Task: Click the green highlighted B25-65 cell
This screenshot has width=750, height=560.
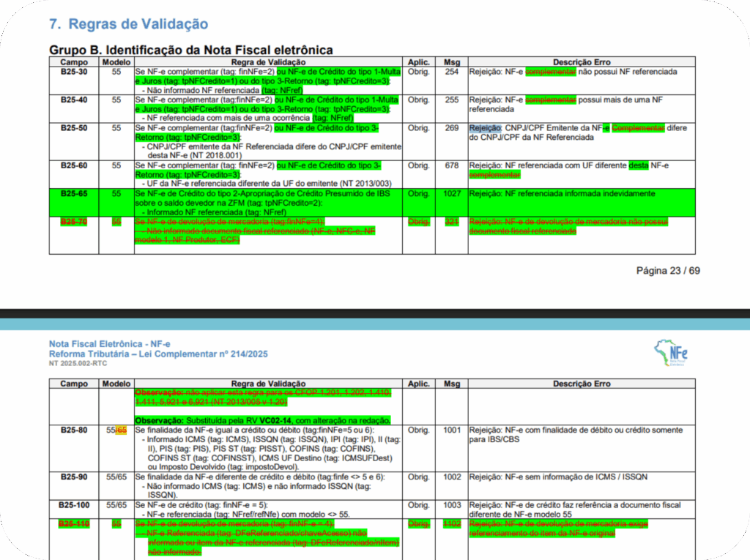Action: (73, 194)
